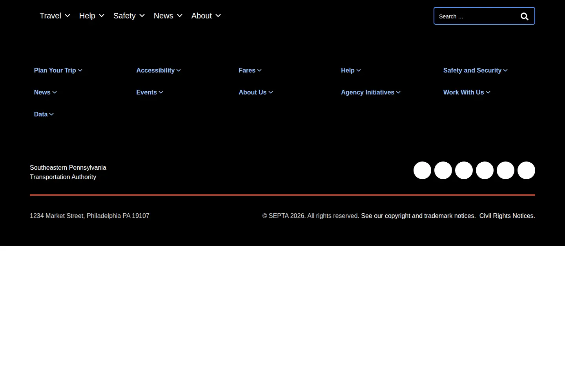The image size is (565, 392).
Task: Open the Civil Rights Notices link
Action: (x=507, y=216)
